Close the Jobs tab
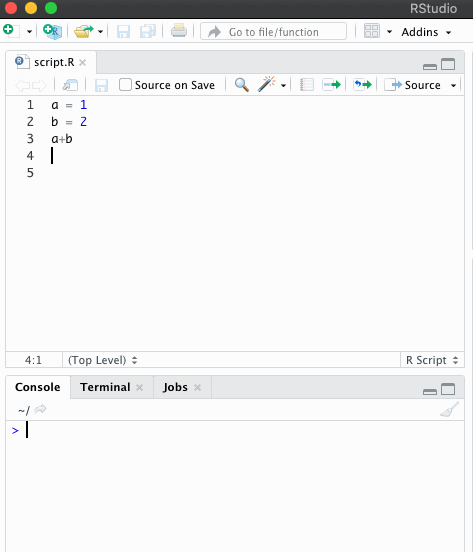The height and width of the screenshot is (552, 473). point(197,388)
